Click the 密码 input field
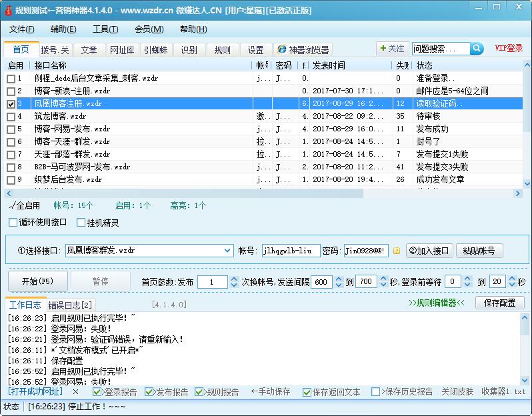The width and height of the screenshot is (532, 416). 366,251
